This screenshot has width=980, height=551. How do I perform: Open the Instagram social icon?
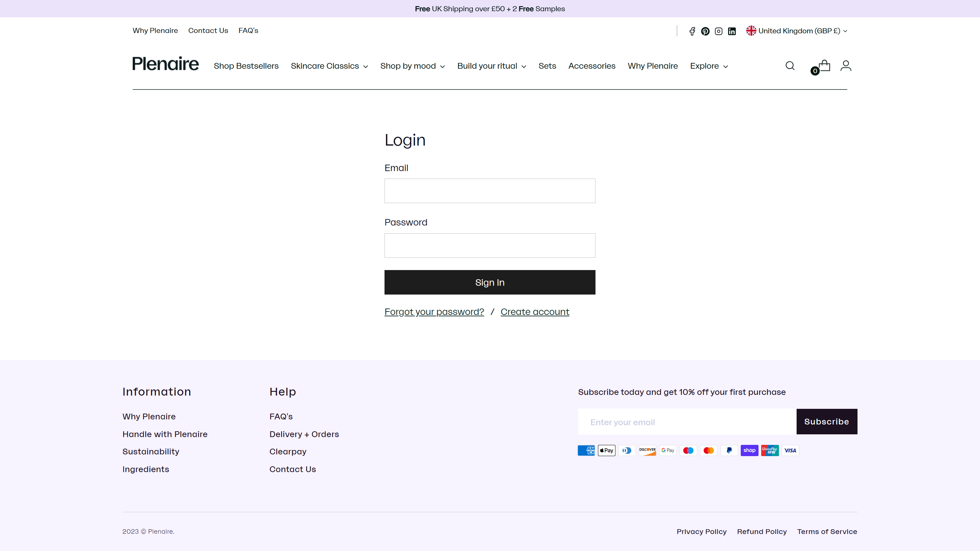[x=719, y=31]
